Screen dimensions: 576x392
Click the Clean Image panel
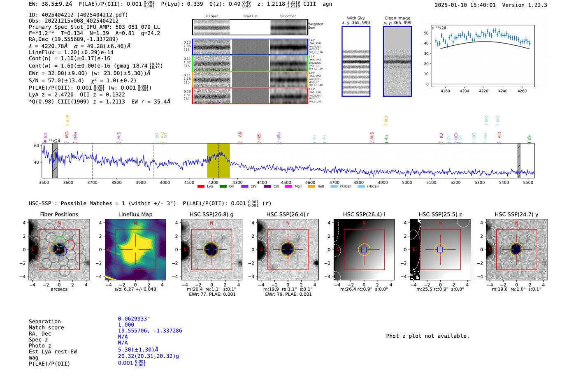[397, 61]
